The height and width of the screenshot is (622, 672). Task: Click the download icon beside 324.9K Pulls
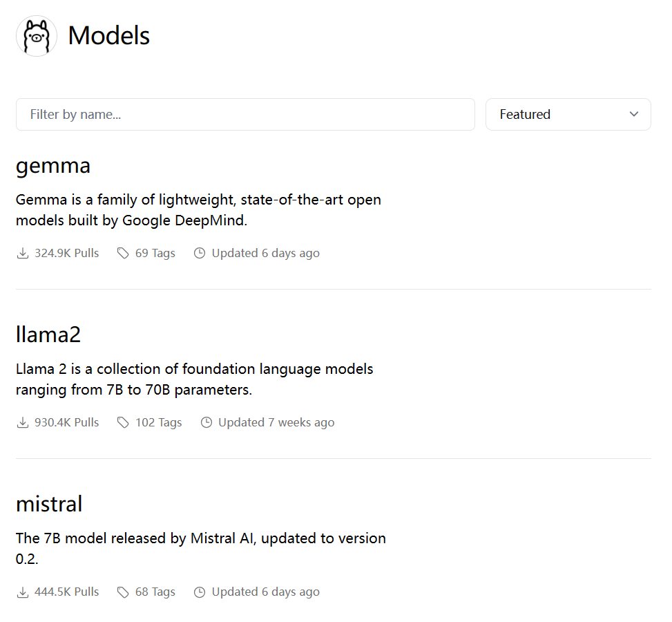(x=23, y=254)
